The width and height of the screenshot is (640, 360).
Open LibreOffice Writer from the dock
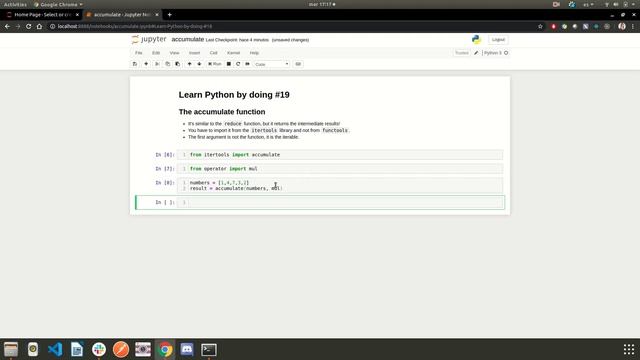point(77,349)
